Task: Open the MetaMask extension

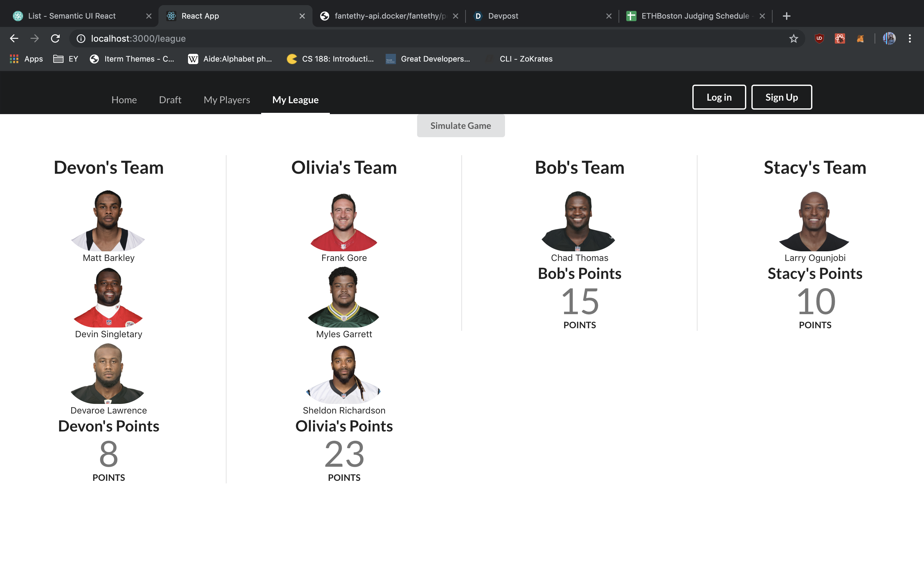Action: [x=860, y=38]
